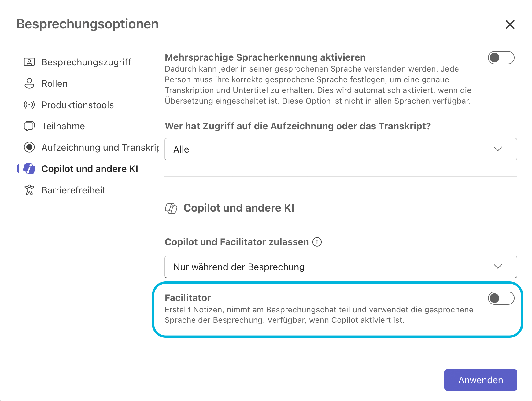Screen dimensions: 532x401
Task: Open the recording access dropdown showing Alle
Action: coord(341,149)
